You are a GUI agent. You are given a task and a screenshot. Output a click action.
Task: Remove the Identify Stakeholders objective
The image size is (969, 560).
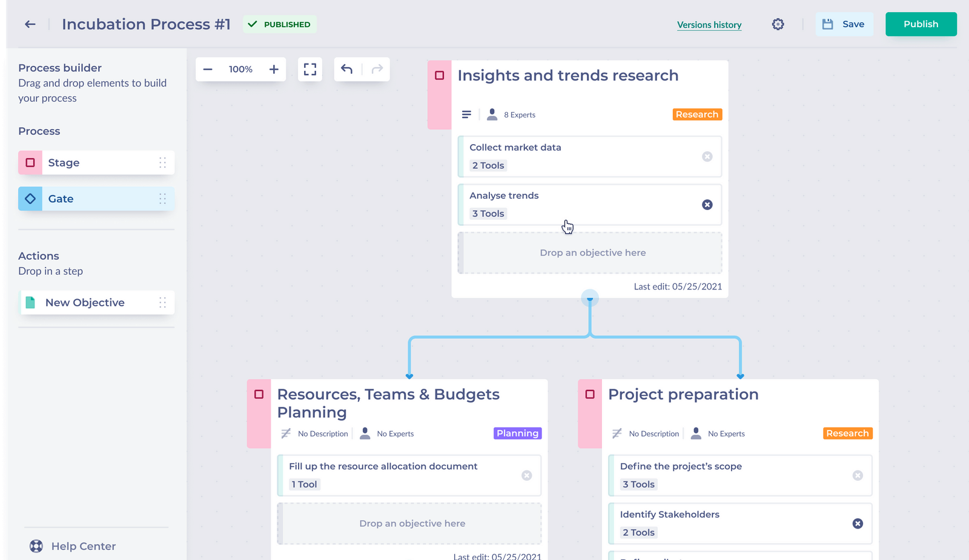[x=858, y=524]
